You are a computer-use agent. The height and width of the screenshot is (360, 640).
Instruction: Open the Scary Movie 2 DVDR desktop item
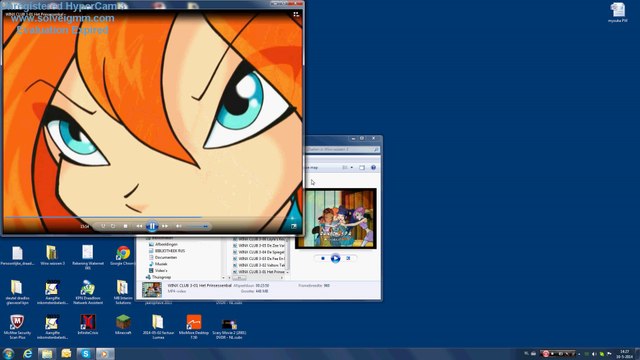[229, 329]
